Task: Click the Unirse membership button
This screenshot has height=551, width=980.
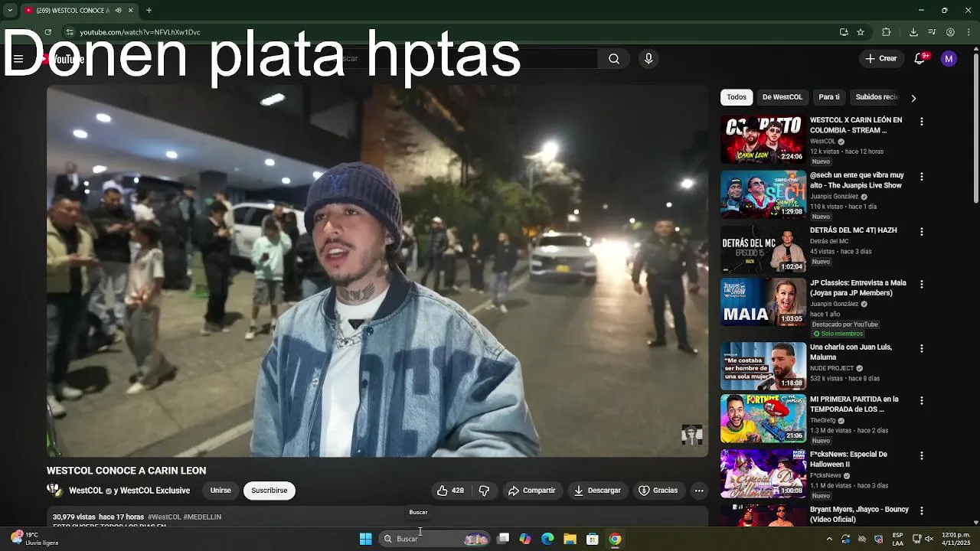Action: click(x=220, y=491)
